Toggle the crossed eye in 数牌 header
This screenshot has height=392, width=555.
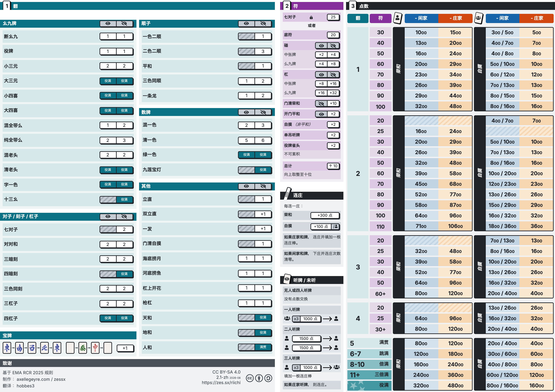(x=263, y=112)
